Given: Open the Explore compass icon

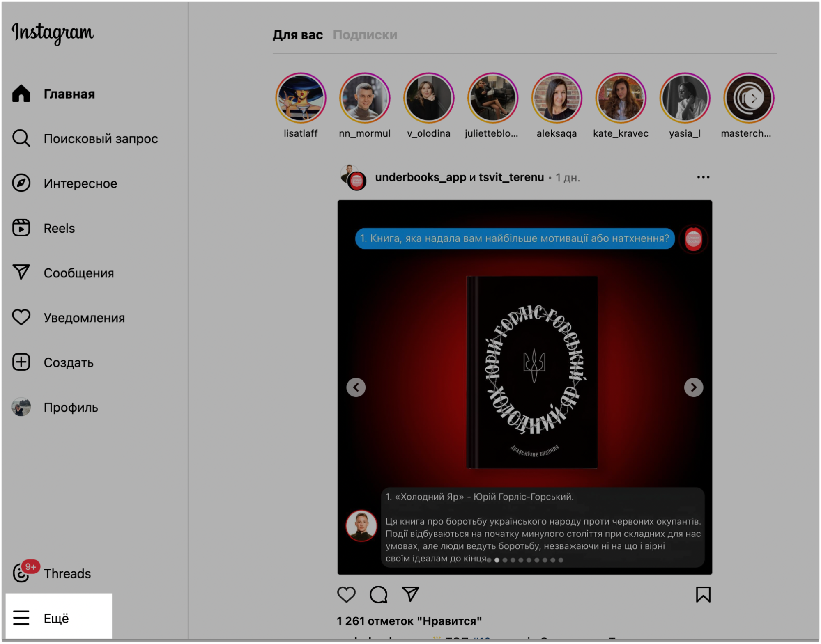Looking at the screenshot, I should click(x=21, y=183).
